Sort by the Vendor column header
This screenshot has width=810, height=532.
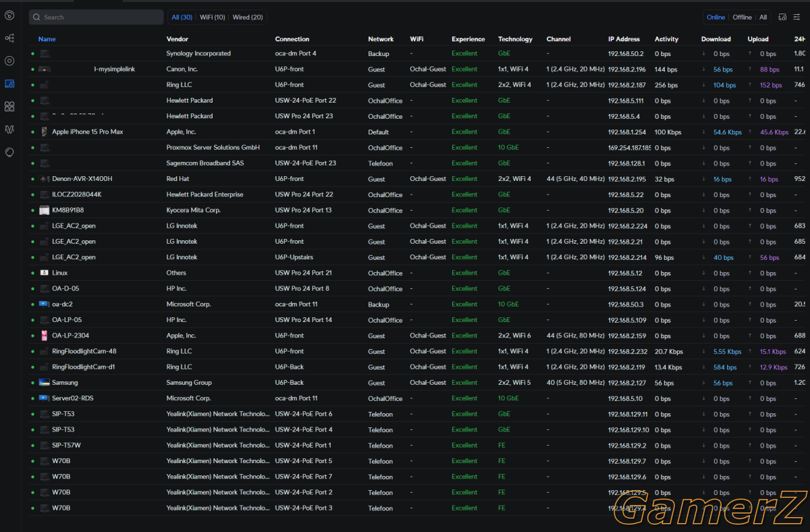[178, 39]
